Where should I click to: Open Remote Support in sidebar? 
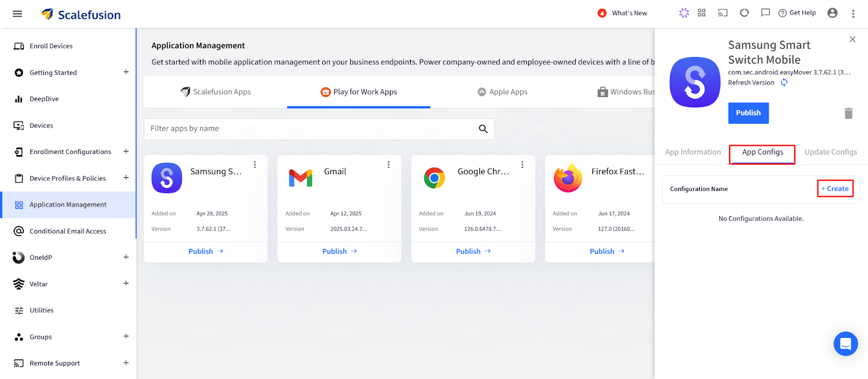(x=55, y=363)
